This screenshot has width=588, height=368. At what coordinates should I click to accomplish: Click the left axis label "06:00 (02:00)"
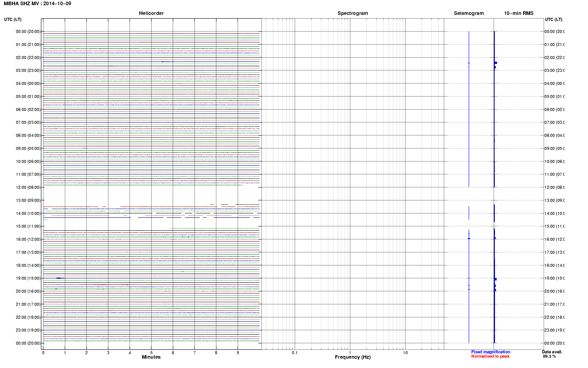tap(28, 109)
